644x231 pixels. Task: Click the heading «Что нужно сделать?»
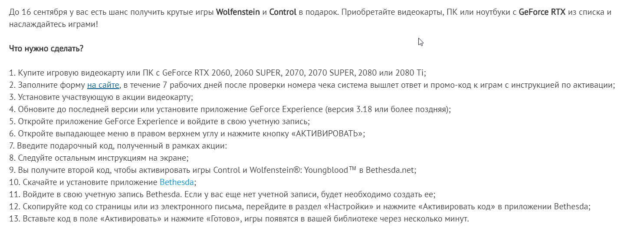pyautogui.click(x=46, y=48)
